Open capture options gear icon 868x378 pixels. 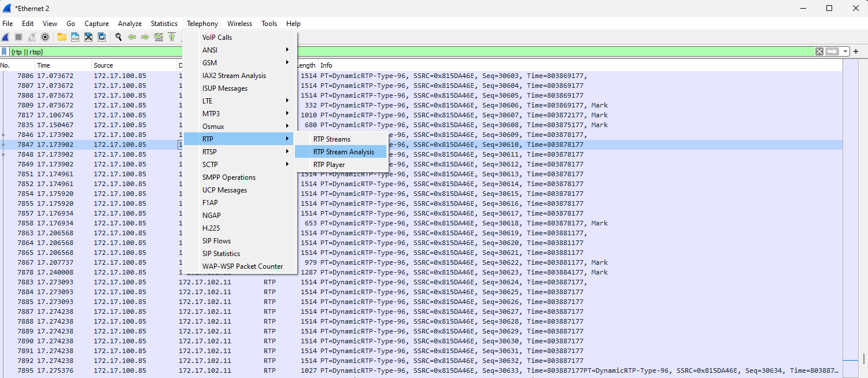[x=45, y=37]
